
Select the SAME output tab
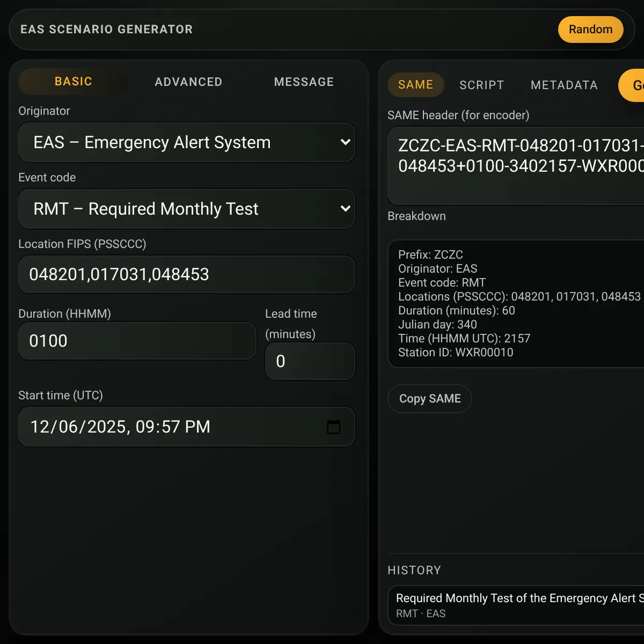pyautogui.click(x=415, y=85)
